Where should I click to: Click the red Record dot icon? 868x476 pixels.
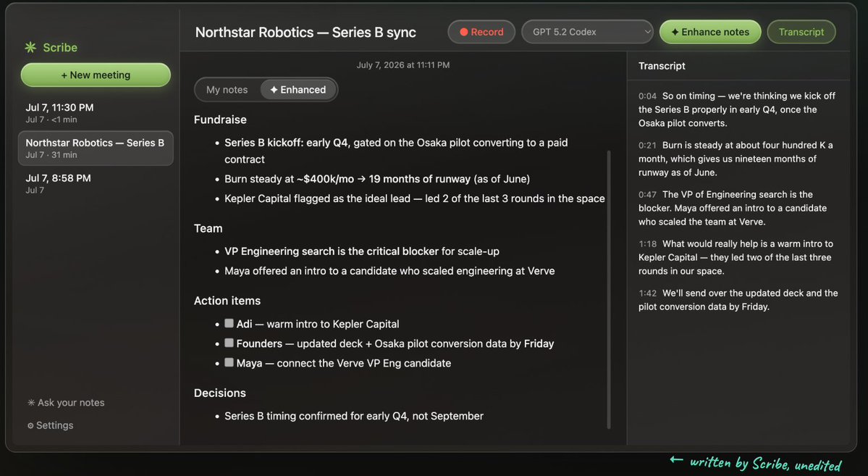464,32
